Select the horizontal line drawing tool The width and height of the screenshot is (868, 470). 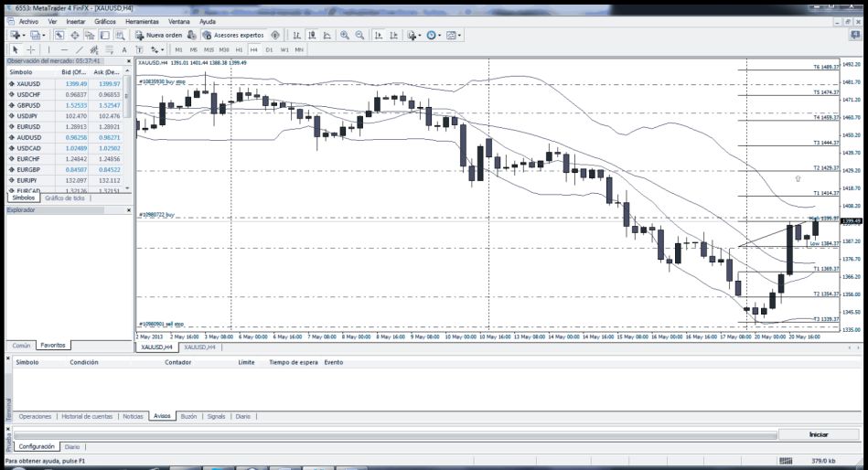(x=63, y=49)
